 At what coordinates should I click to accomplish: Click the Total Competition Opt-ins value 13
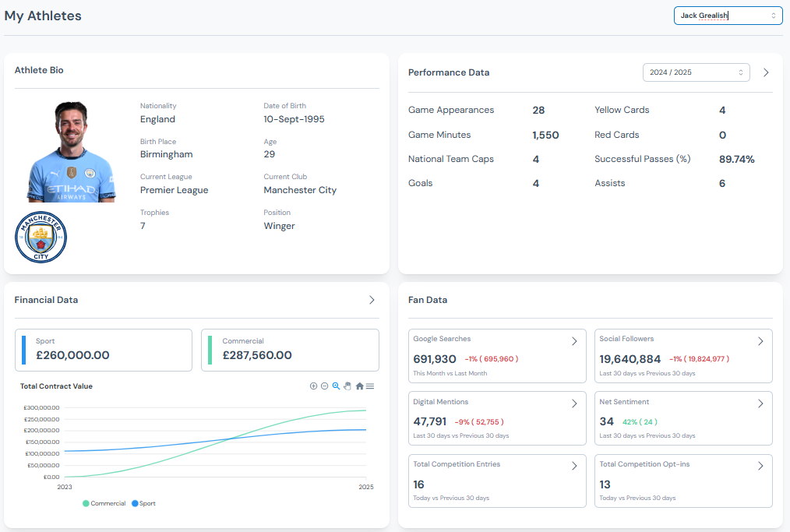[605, 484]
